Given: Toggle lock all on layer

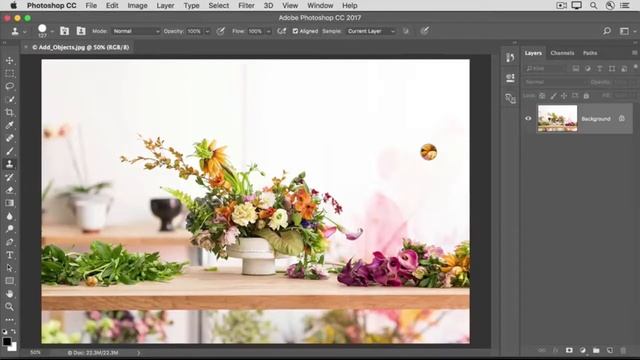Looking at the screenshot, I should coord(586,96).
